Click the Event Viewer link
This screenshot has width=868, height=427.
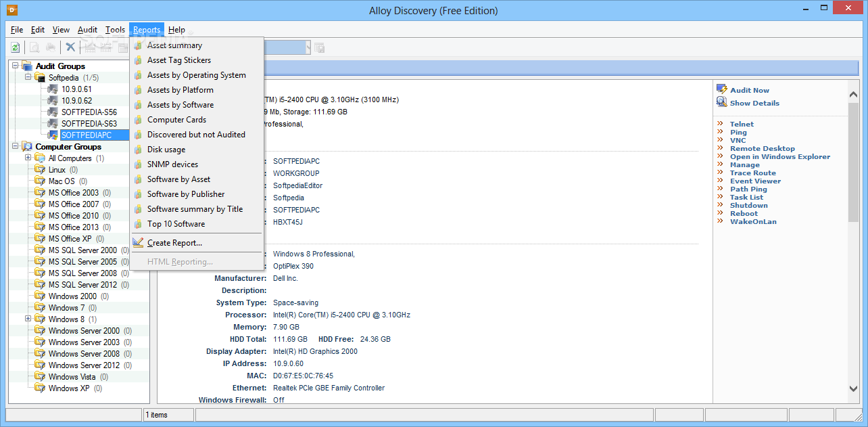tap(755, 181)
